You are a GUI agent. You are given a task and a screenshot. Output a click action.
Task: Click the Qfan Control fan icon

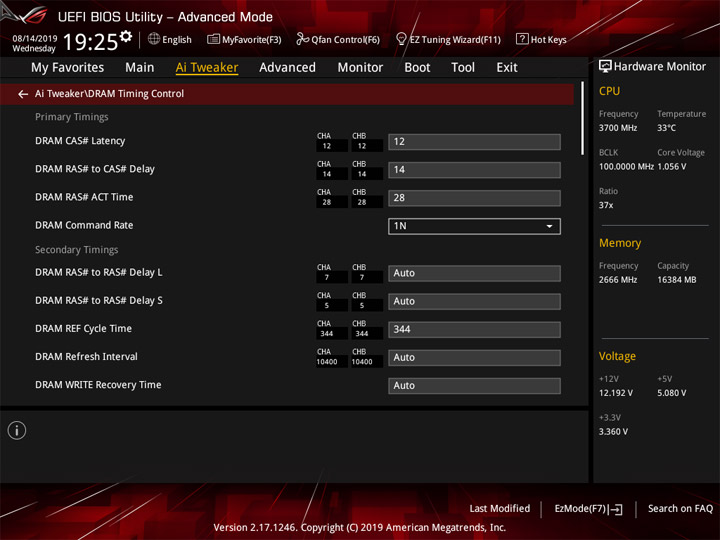pyautogui.click(x=302, y=39)
